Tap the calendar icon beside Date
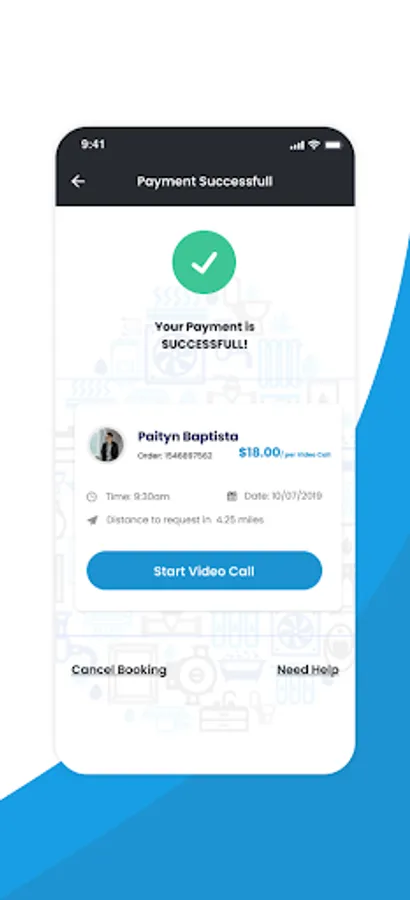The height and width of the screenshot is (900, 410). (232, 496)
